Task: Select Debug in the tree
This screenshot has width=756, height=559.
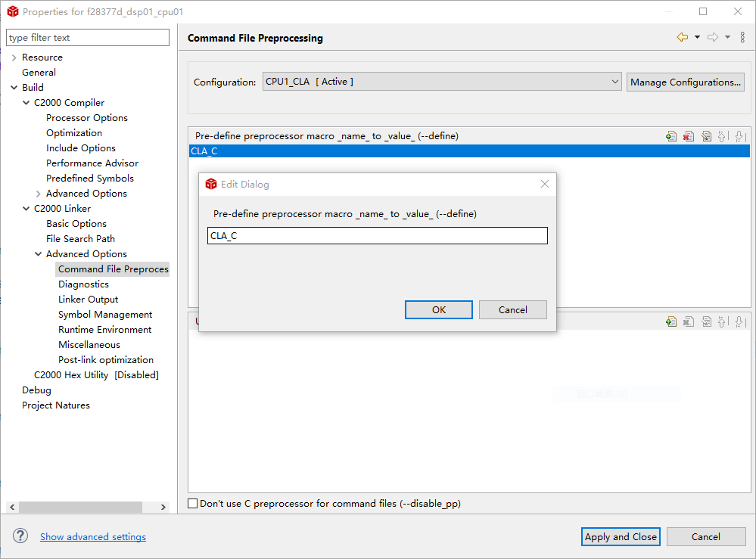Action: pyautogui.click(x=36, y=390)
